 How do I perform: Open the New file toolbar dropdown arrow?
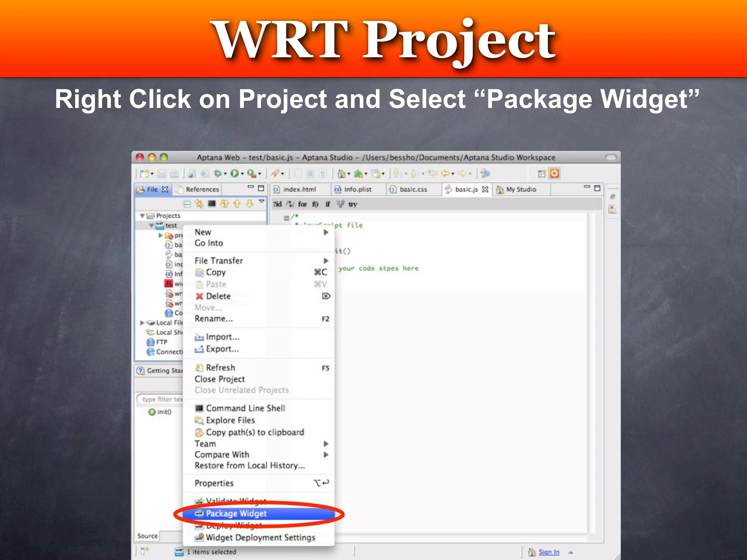click(152, 174)
